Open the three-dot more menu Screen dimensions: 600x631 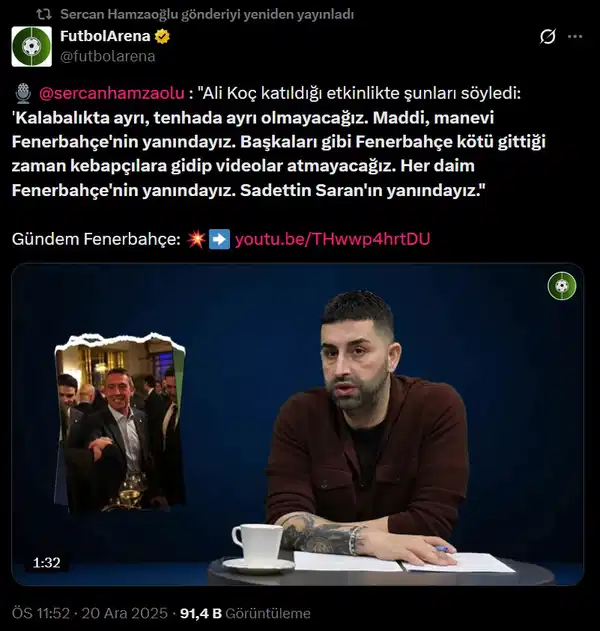(x=575, y=37)
